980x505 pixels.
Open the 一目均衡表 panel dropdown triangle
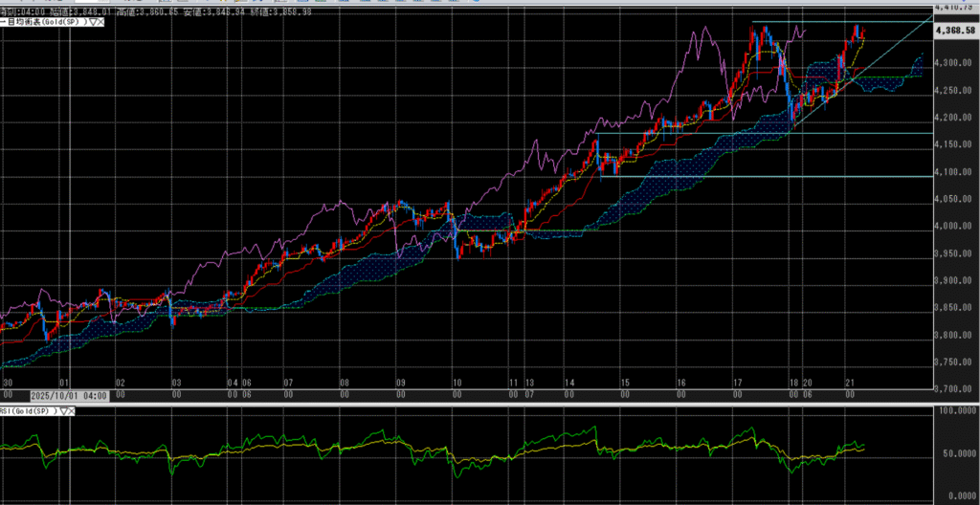[x=91, y=21]
